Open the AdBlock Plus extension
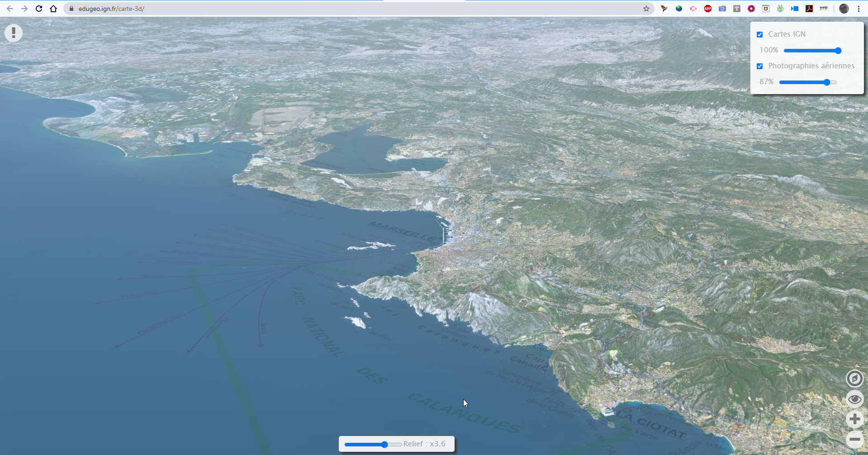The width and height of the screenshot is (868, 455). click(x=707, y=9)
